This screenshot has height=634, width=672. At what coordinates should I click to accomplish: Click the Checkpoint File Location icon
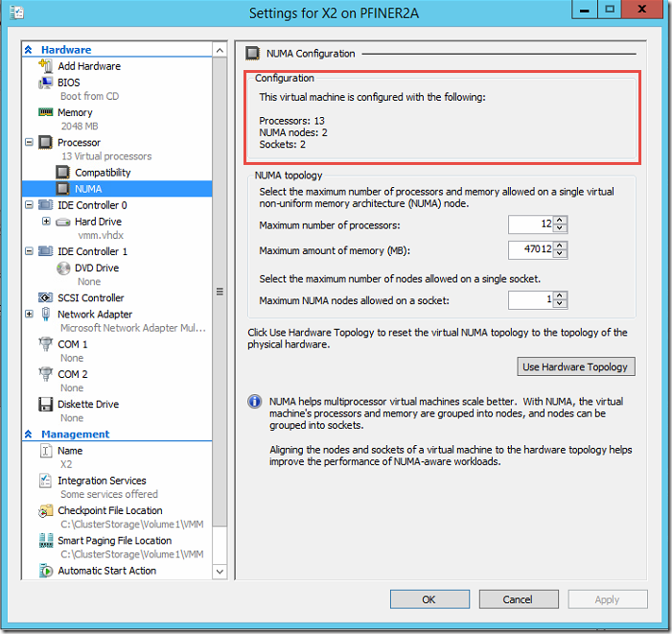(x=45, y=510)
